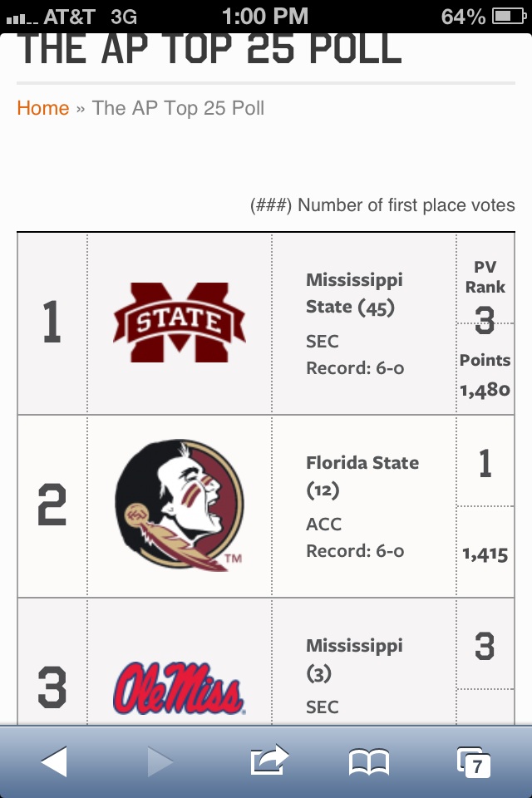This screenshot has width=532, height=798.
Task: Tap the Safari forward arrow
Action: pyautogui.click(x=160, y=761)
